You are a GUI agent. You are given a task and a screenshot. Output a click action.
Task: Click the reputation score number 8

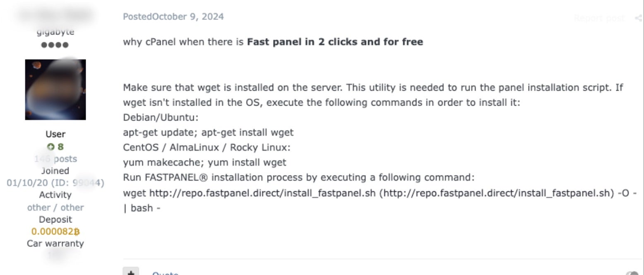click(61, 147)
